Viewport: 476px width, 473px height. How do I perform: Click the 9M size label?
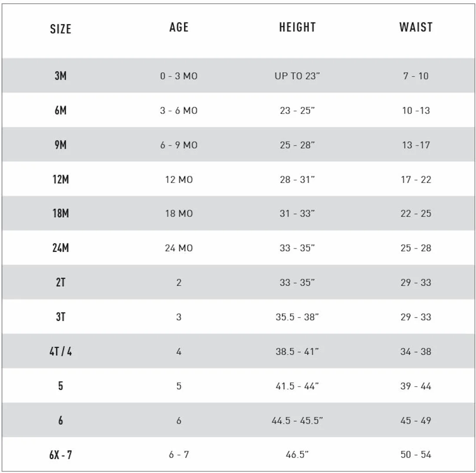(60, 145)
